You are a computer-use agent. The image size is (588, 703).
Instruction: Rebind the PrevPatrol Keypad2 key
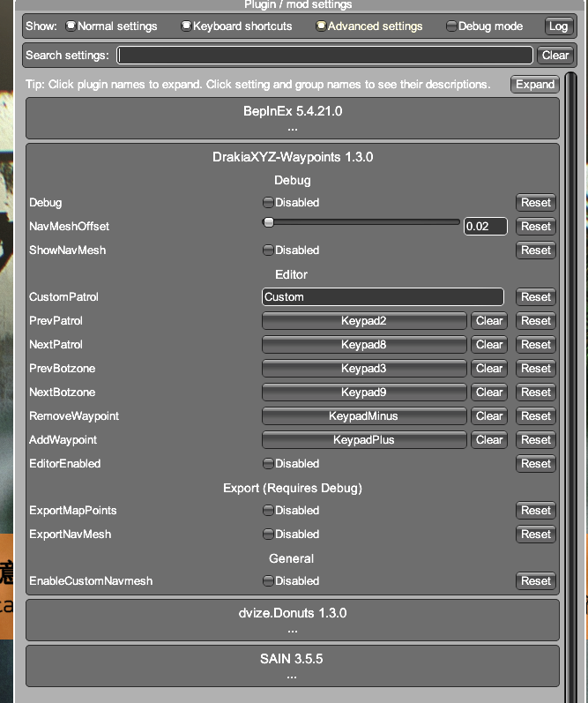coord(364,321)
